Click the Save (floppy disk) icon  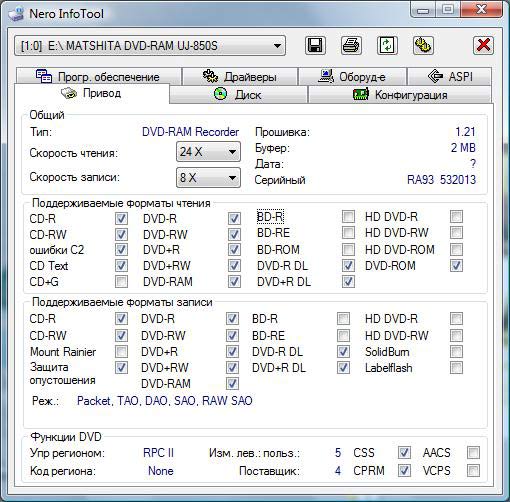pyautogui.click(x=315, y=45)
